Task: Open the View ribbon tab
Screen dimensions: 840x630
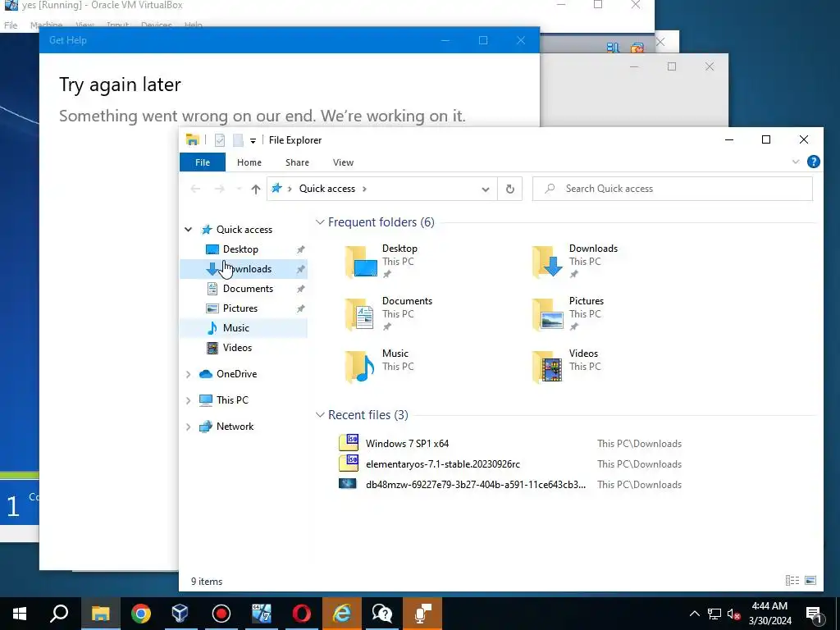Action: coord(343,162)
